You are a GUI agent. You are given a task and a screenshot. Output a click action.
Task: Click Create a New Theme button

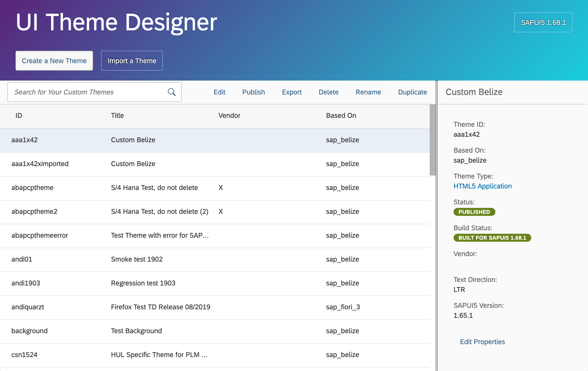[54, 61]
